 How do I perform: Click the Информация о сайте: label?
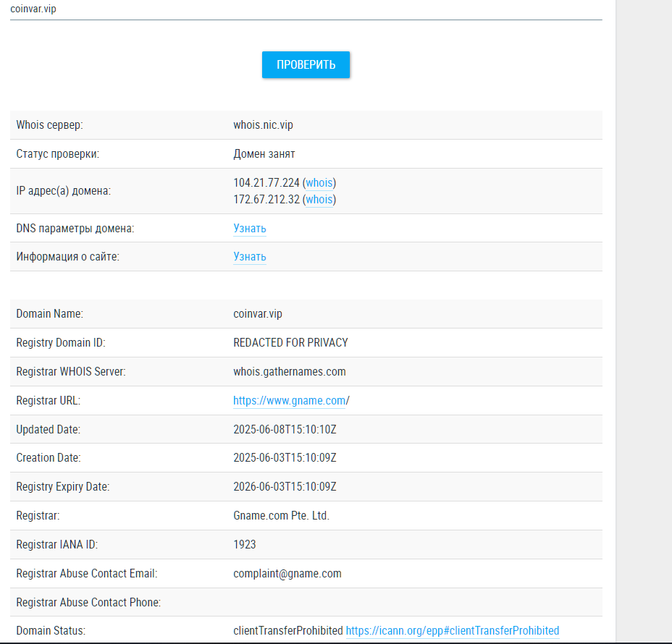[68, 257]
